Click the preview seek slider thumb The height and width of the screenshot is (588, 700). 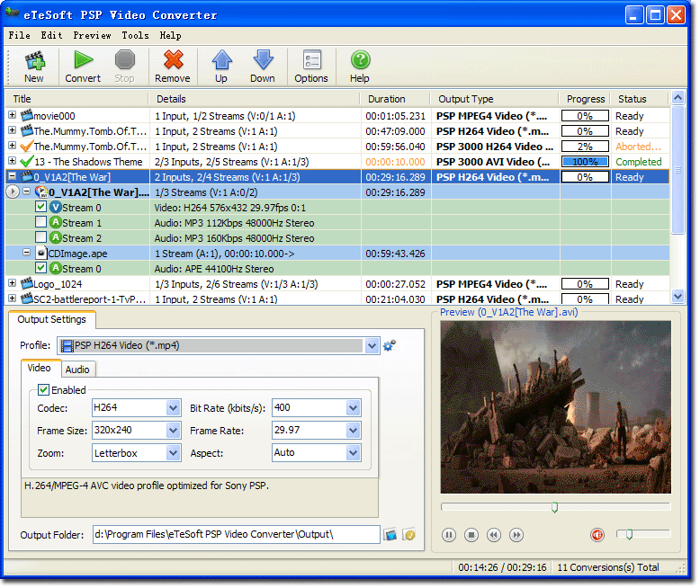tap(554, 508)
